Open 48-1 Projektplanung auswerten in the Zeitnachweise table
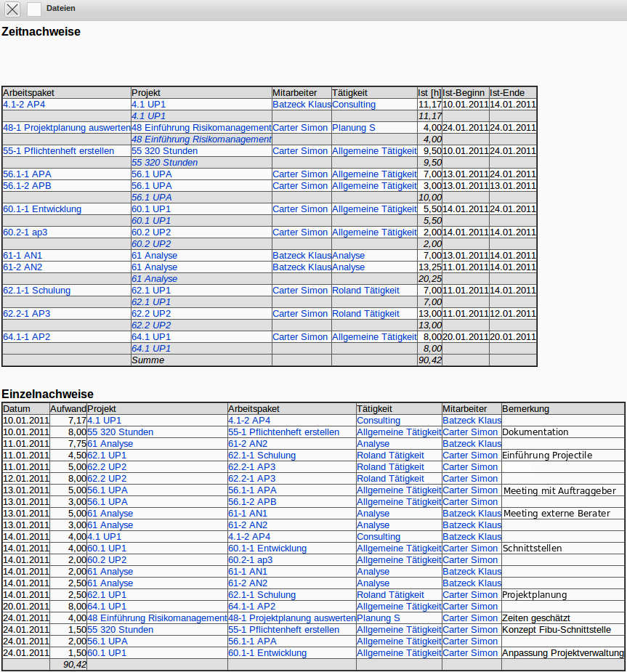 point(66,128)
